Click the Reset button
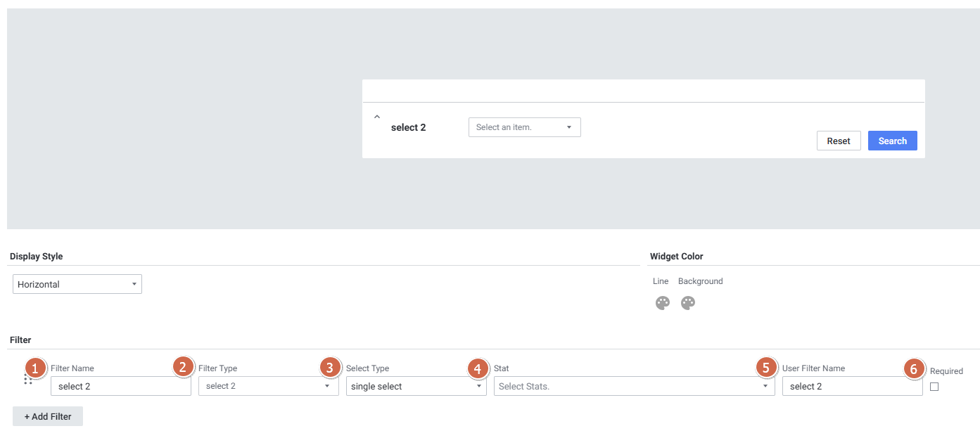 click(x=839, y=141)
